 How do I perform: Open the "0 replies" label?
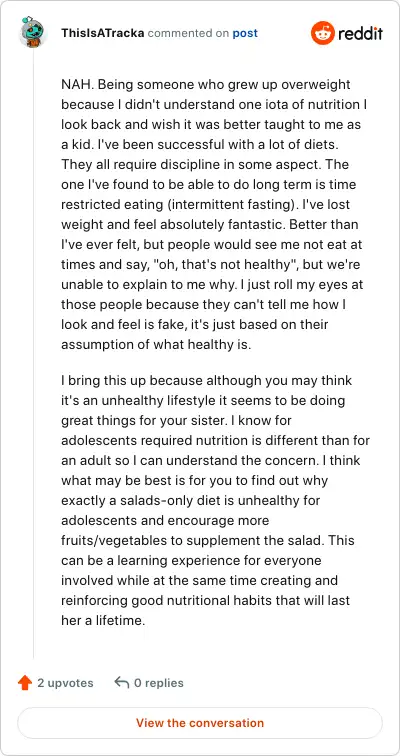pos(158,683)
